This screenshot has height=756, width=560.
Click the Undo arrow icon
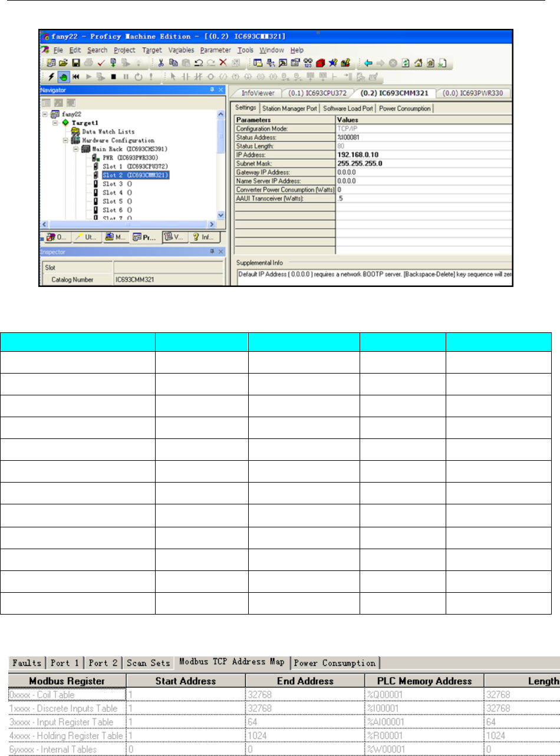(x=199, y=62)
